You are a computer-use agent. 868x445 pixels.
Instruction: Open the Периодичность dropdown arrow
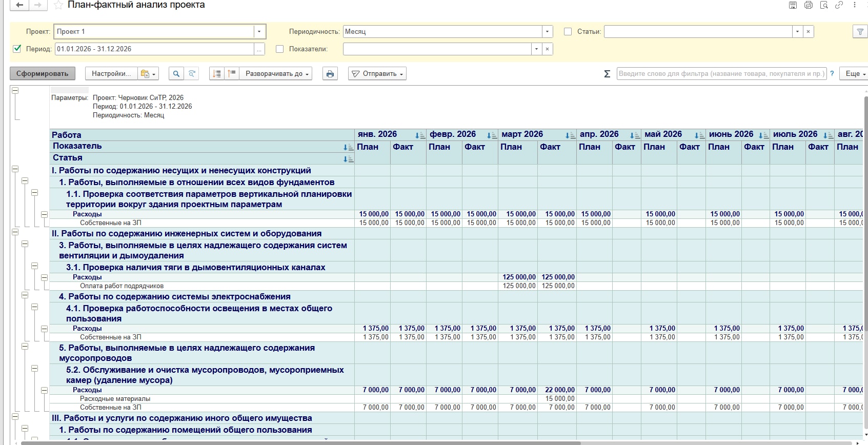point(548,32)
